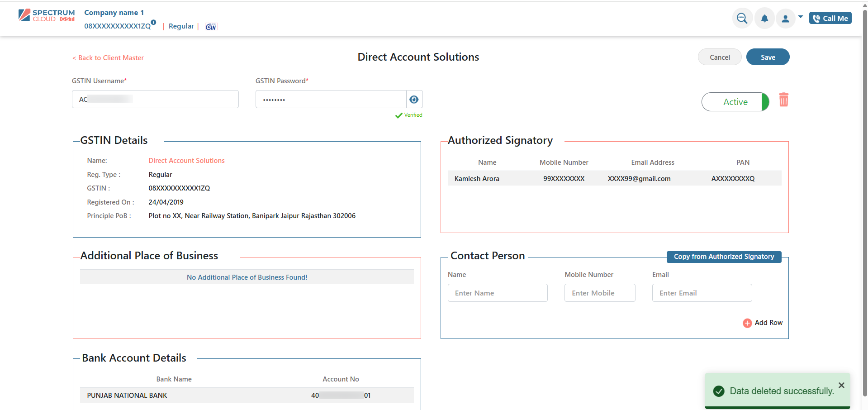Open the GSTN portal icon
868x410 pixels.
tap(211, 27)
